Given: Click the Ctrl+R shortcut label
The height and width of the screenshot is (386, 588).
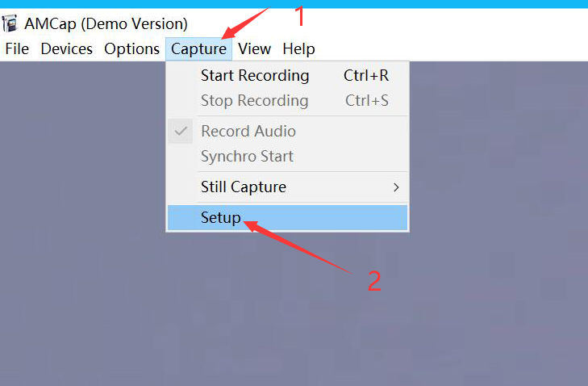Looking at the screenshot, I should [x=365, y=75].
